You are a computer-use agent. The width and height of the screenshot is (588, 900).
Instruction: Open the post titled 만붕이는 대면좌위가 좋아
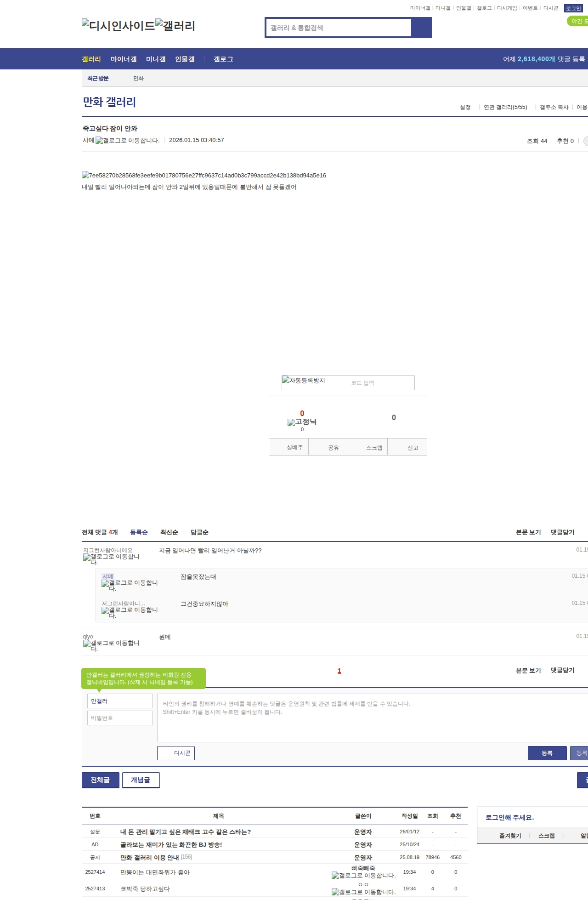coord(155,872)
